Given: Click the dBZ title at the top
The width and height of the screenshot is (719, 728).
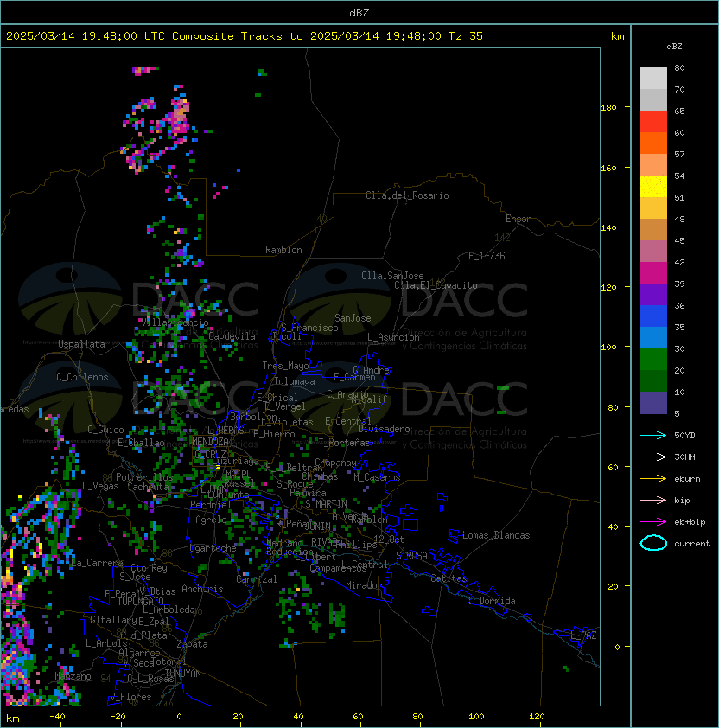Looking at the screenshot, I should (x=359, y=12).
